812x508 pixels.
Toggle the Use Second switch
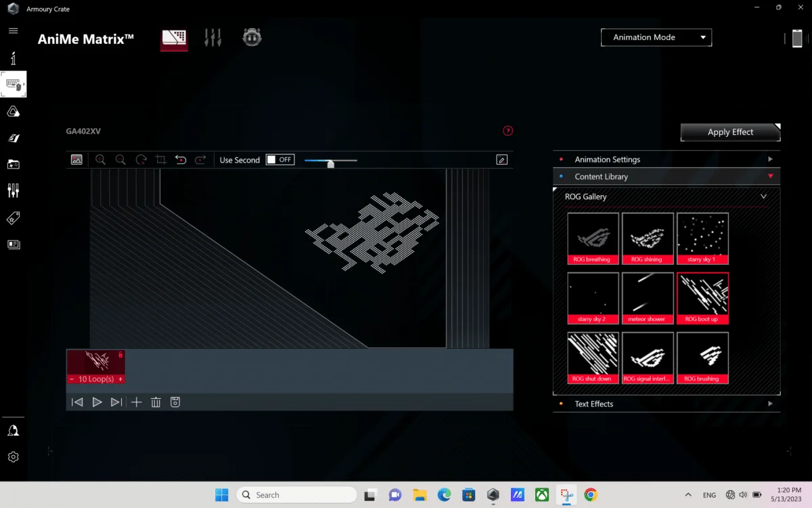[279, 160]
